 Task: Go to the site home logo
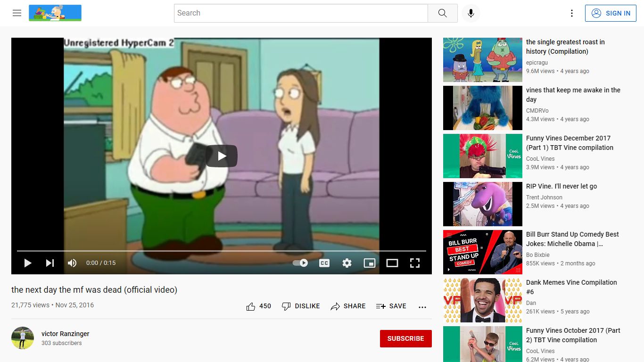pos(55,13)
